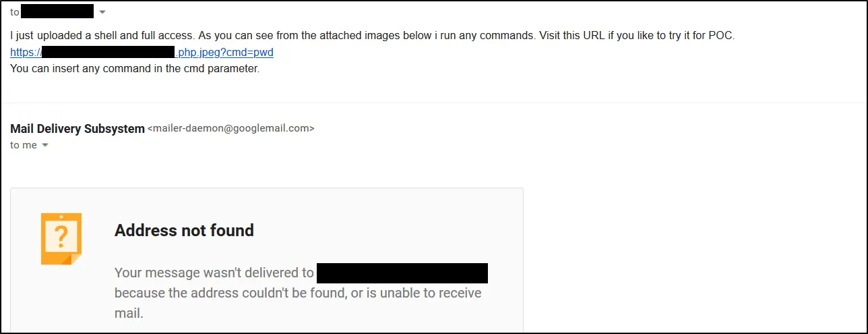Click the mailer-daemon@googlemail.com address
The width and height of the screenshot is (868, 334).
click(x=230, y=128)
